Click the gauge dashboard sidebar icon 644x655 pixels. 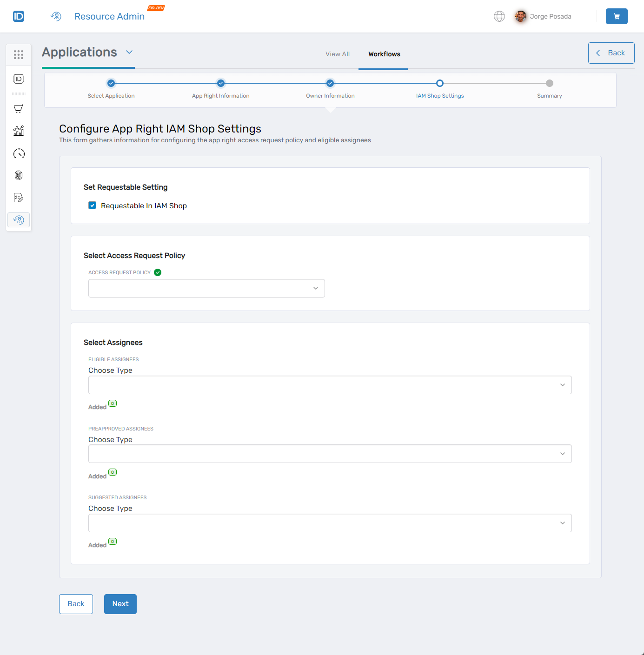[x=19, y=153]
